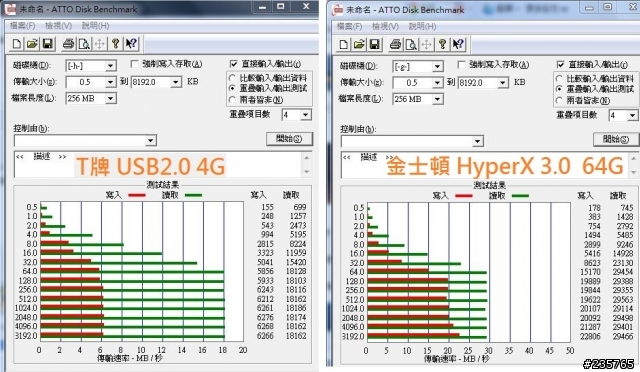Click 開始(S) start button in right window
Image resolution: width=640 pixels, height=372 pixels.
pos(616,139)
